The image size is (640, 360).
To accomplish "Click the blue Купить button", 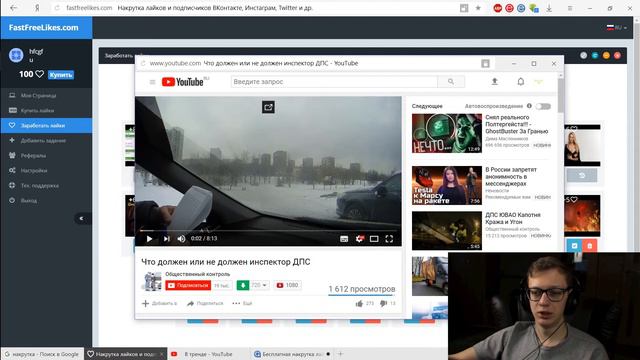I will coord(61,75).
